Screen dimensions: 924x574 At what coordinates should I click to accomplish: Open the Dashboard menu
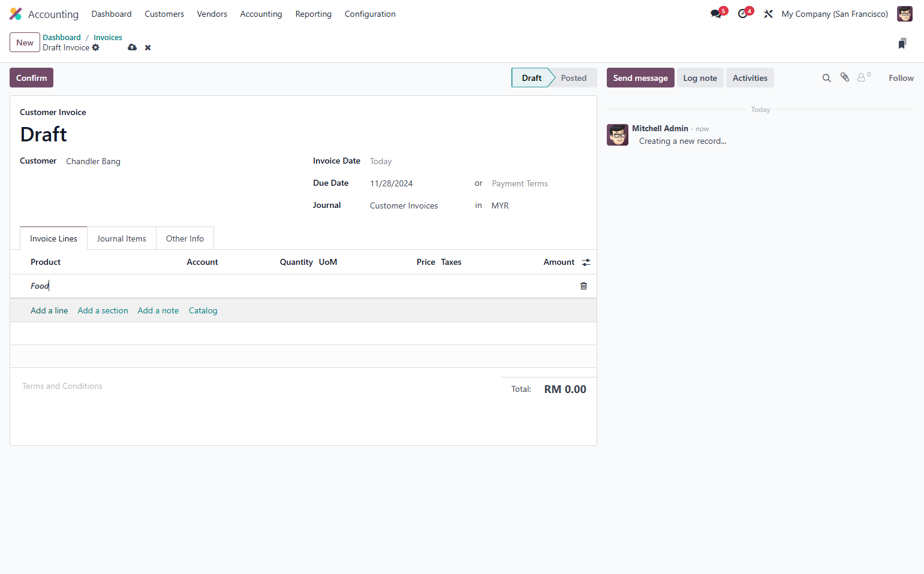pos(112,14)
